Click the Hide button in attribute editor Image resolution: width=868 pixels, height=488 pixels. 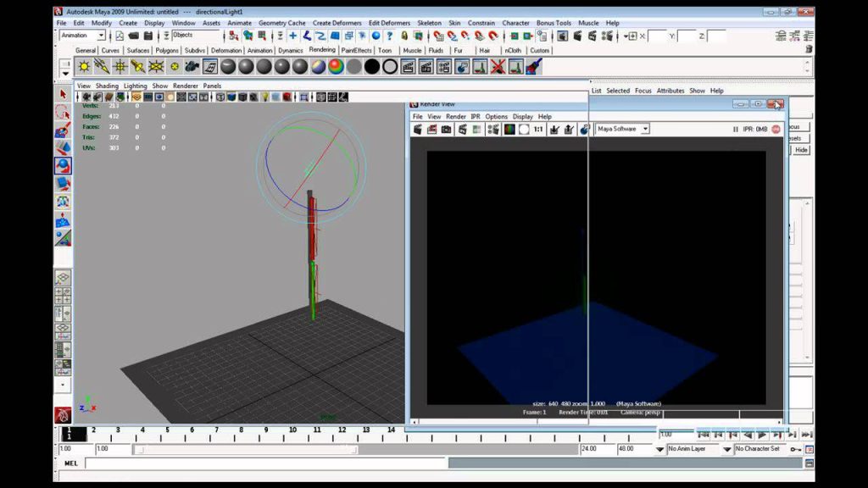(x=801, y=150)
